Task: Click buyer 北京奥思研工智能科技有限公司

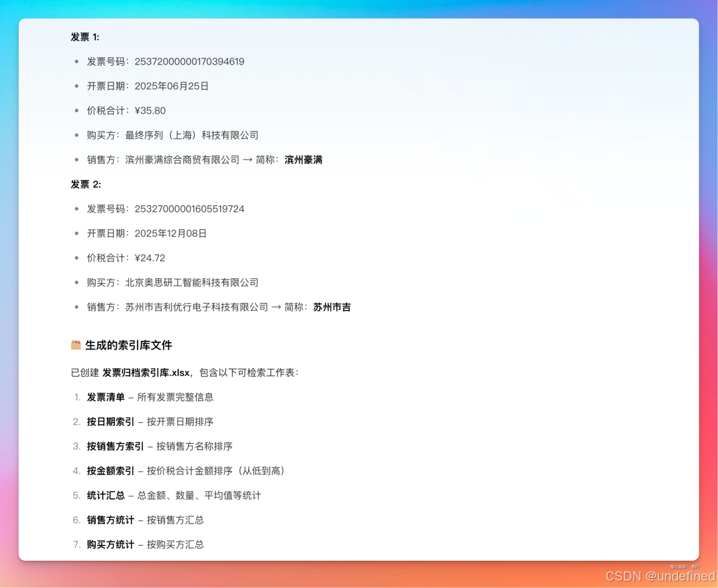Action: (x=192, y=283)
